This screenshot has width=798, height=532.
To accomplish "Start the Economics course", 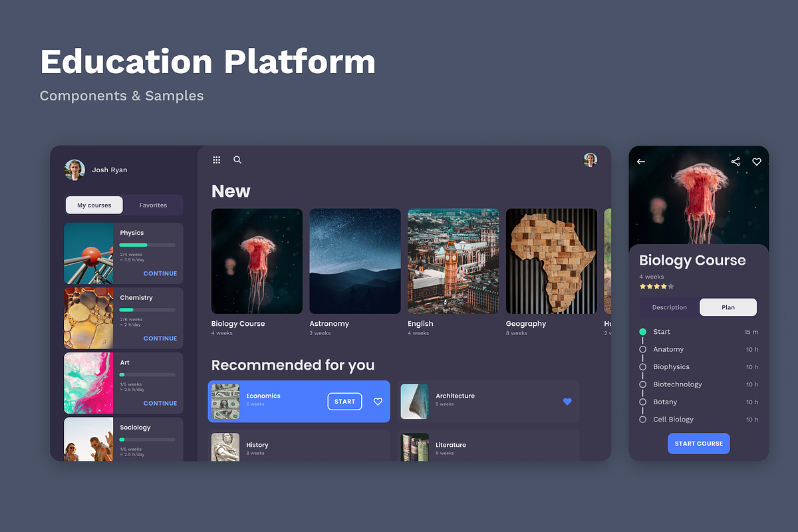I will (344, 402).
